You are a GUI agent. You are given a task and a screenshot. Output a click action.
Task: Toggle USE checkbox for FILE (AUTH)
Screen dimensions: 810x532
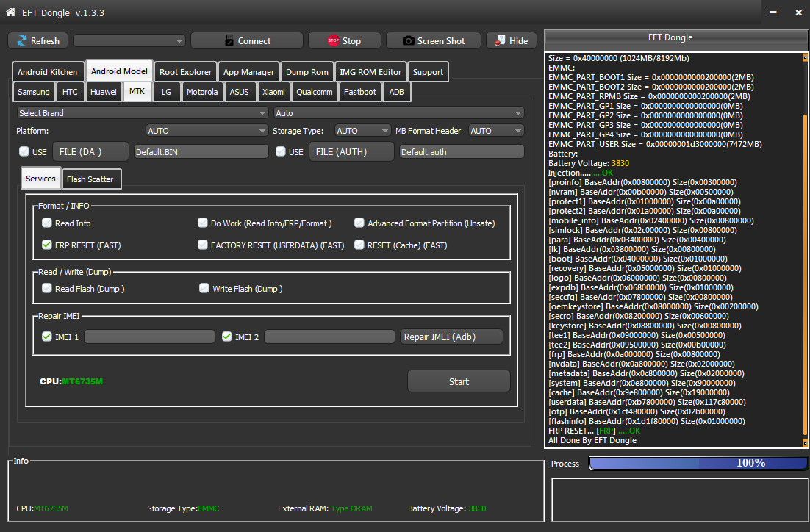coord(281,151)
